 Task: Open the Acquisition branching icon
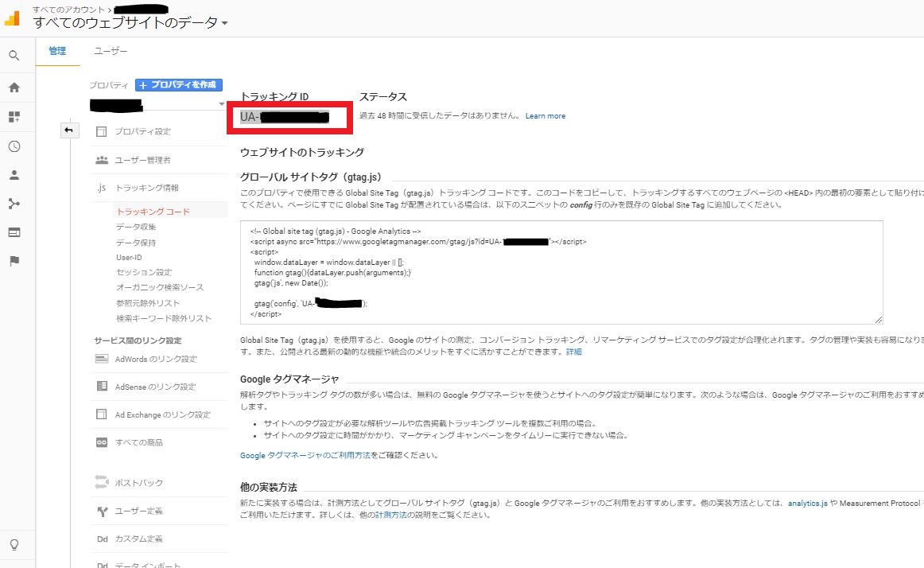pyautogui.click(x=14, y=204)
